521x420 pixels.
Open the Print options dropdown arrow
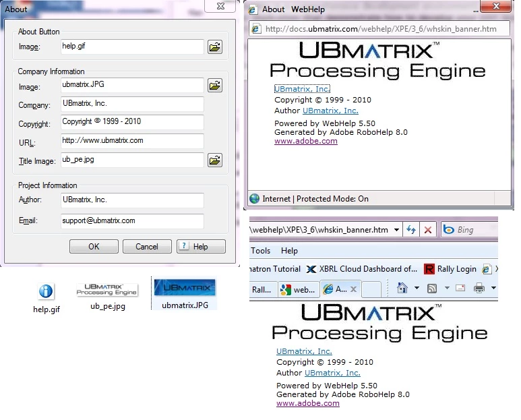click(493, 288)
